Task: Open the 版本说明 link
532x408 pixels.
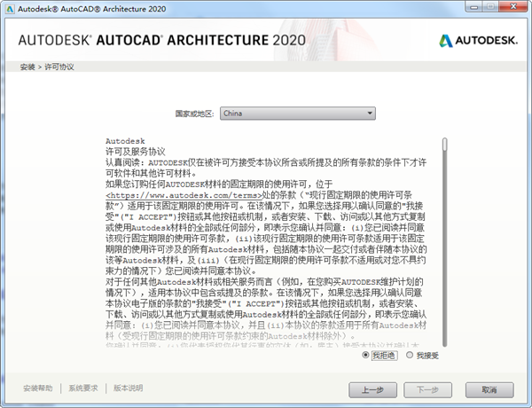Action: click(129, 388)
